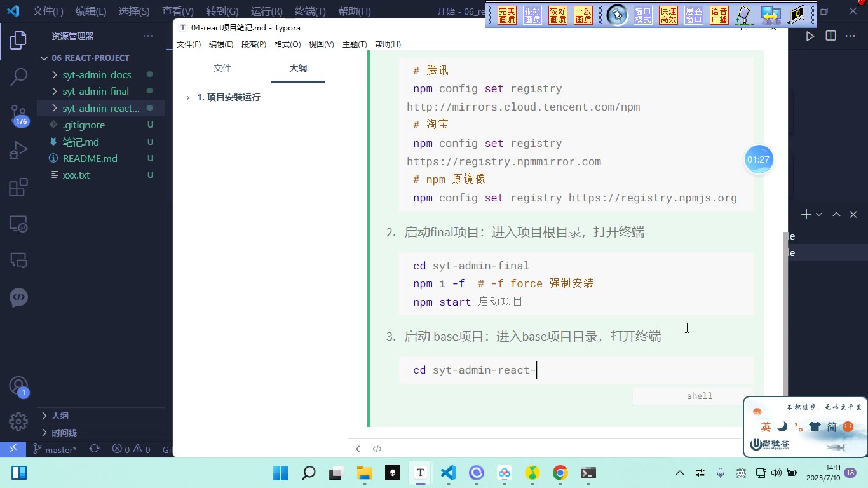
Task: Click master* branch in status bar
Action: 55,449
